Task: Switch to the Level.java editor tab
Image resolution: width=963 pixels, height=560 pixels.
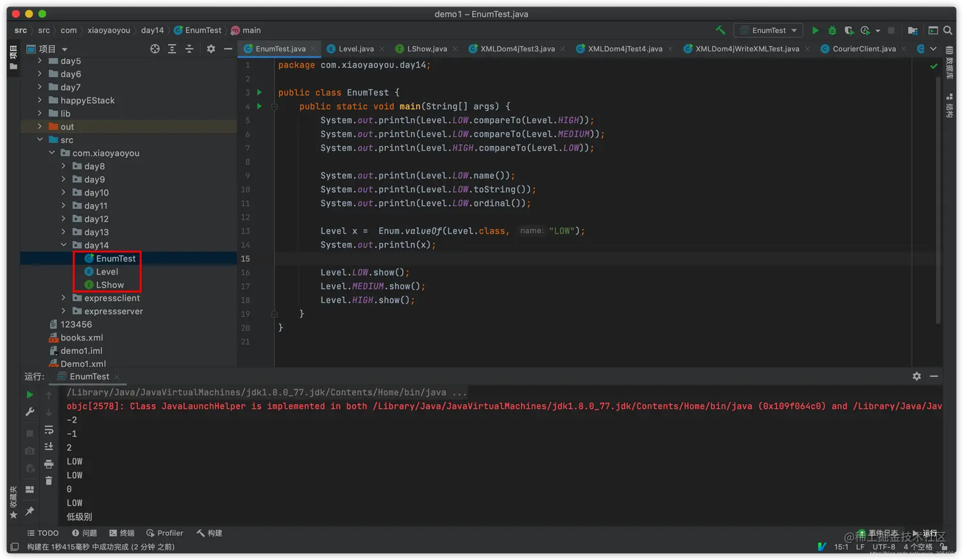Action: pos(355,48)
